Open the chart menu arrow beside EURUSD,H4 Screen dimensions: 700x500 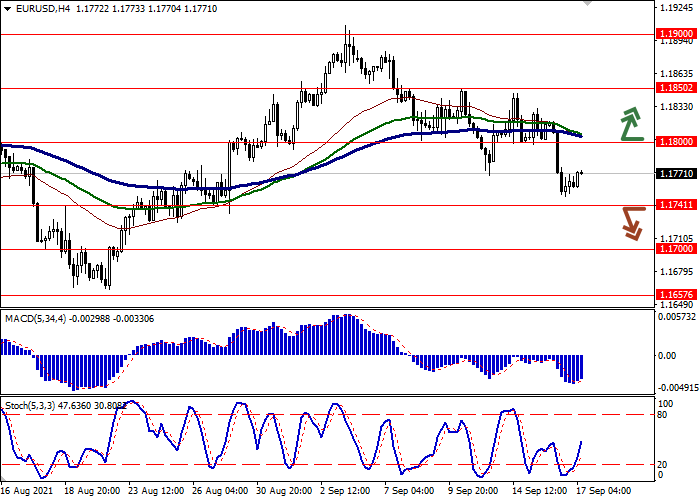point(8,9)
